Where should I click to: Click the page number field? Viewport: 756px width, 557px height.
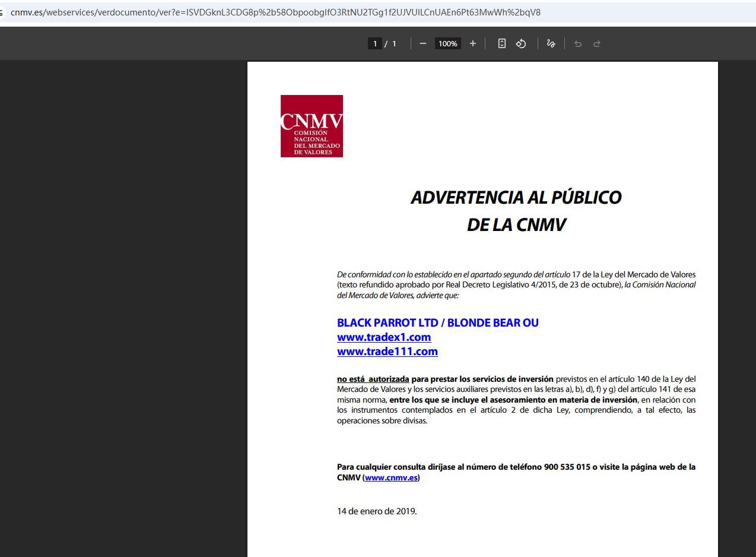coord(374,43)
